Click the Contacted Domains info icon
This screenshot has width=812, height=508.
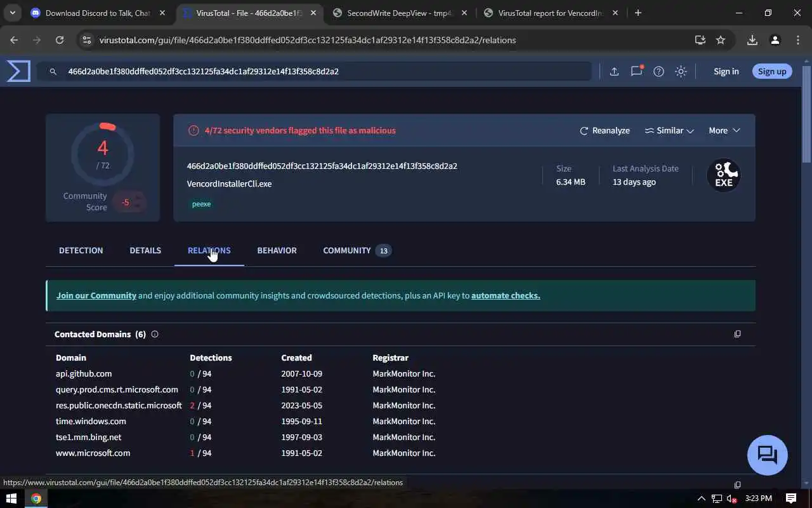[x=155, y=334]
